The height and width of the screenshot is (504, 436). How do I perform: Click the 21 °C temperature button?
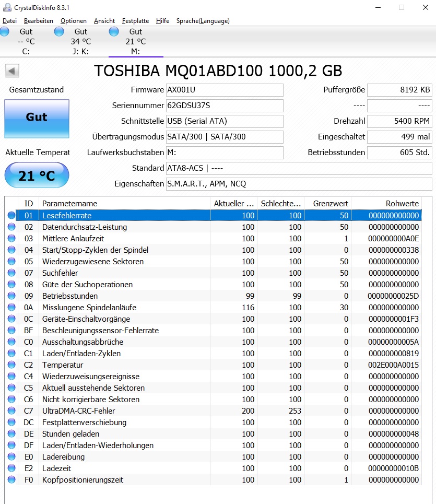tap(37, 175)
